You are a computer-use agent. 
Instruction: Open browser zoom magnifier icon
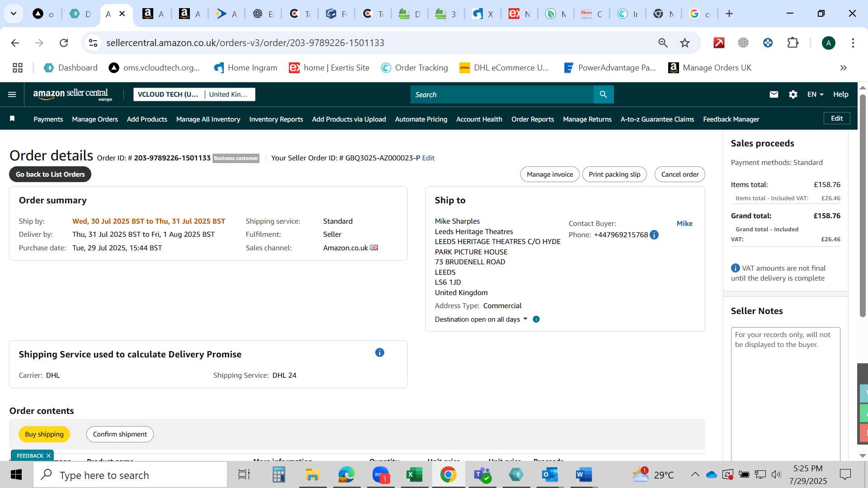(x=663, y=43)
